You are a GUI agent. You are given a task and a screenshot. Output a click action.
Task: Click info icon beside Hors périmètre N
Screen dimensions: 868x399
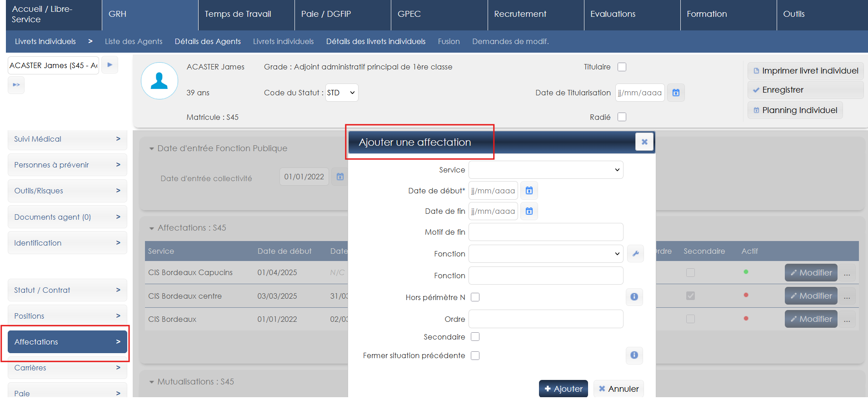[634, 297]
